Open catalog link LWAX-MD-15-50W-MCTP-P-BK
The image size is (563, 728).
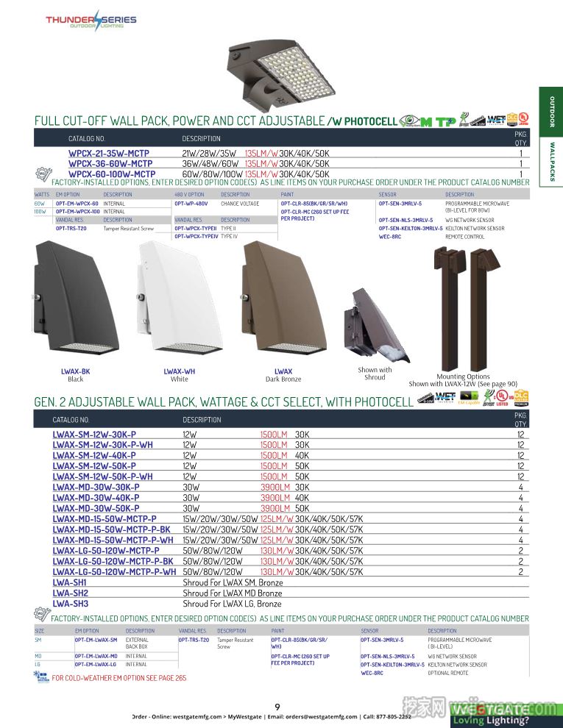(111, 529)
